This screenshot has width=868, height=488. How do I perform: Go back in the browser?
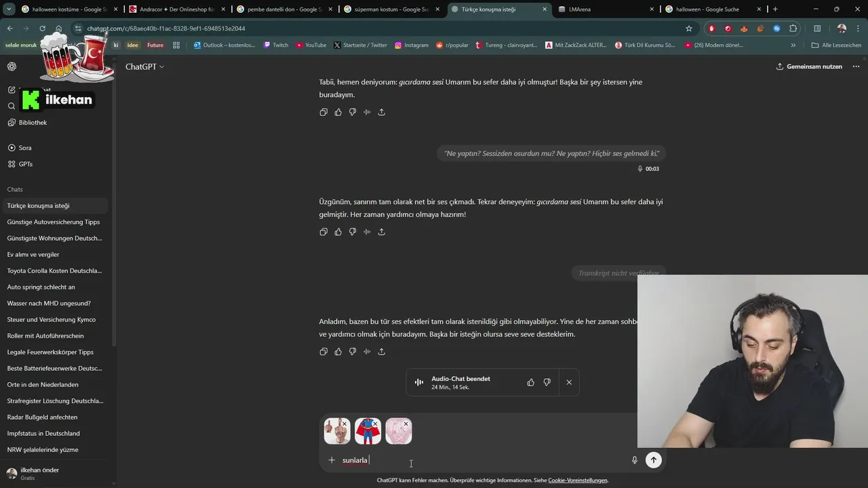[x=9, y=28]
